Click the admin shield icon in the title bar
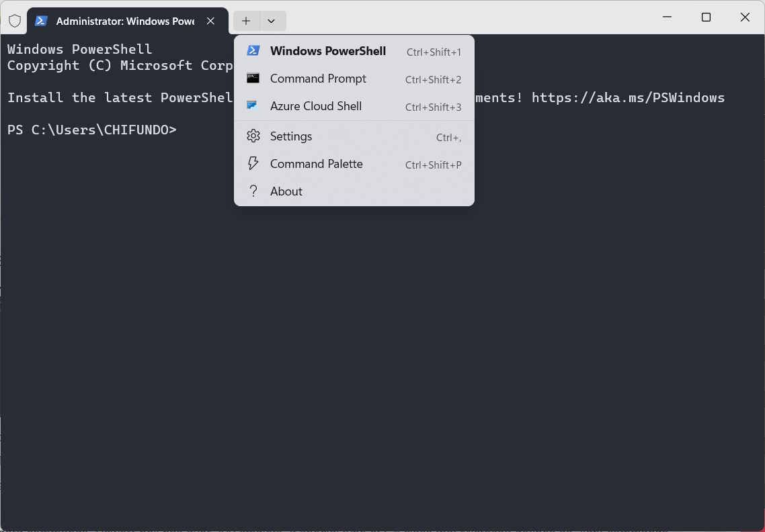 [13, 20]
